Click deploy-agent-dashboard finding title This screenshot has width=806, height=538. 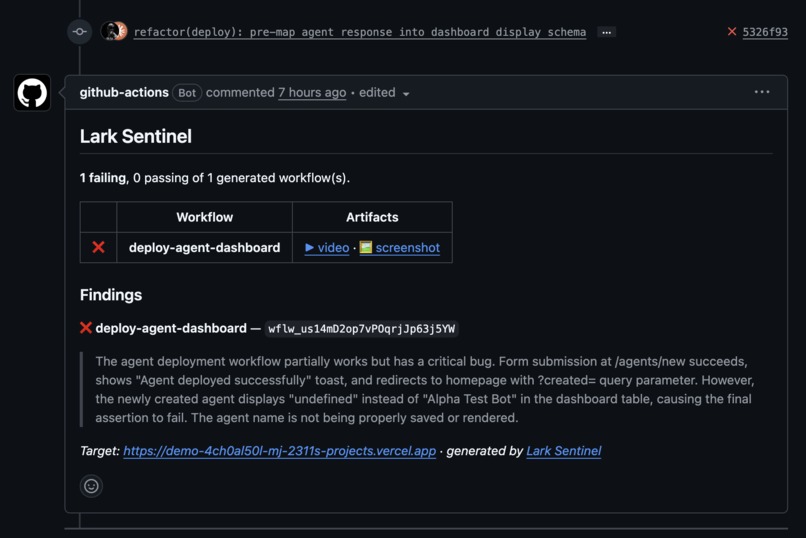click(x=171, y=328)
